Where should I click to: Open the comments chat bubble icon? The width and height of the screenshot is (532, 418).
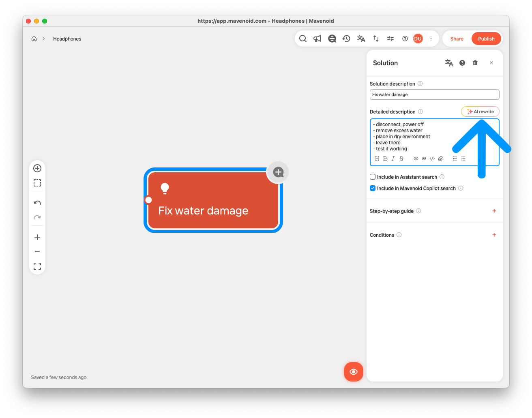tap(332, 39)
